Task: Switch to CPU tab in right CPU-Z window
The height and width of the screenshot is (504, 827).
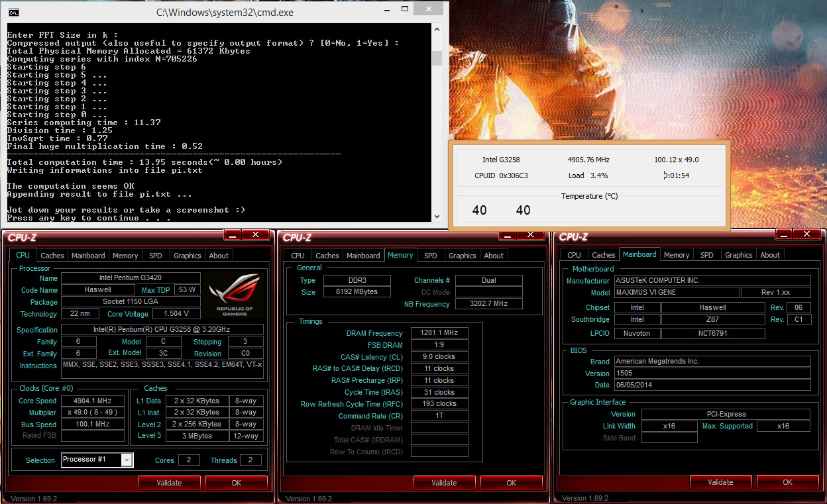Action: pos(575,255)
